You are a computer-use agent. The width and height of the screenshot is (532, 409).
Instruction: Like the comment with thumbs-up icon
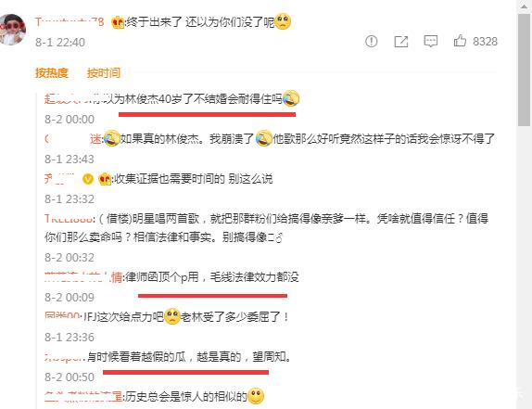pyautogui.click(x=460, y=41)
